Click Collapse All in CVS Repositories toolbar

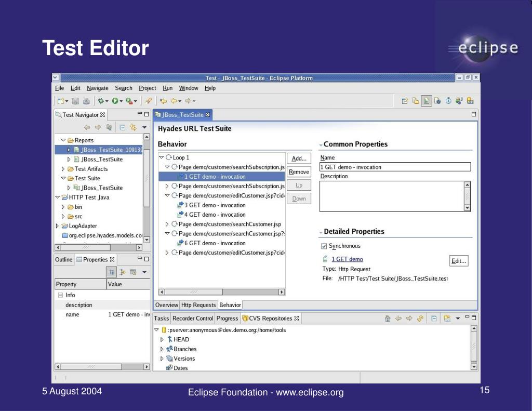tap(434, 319)
